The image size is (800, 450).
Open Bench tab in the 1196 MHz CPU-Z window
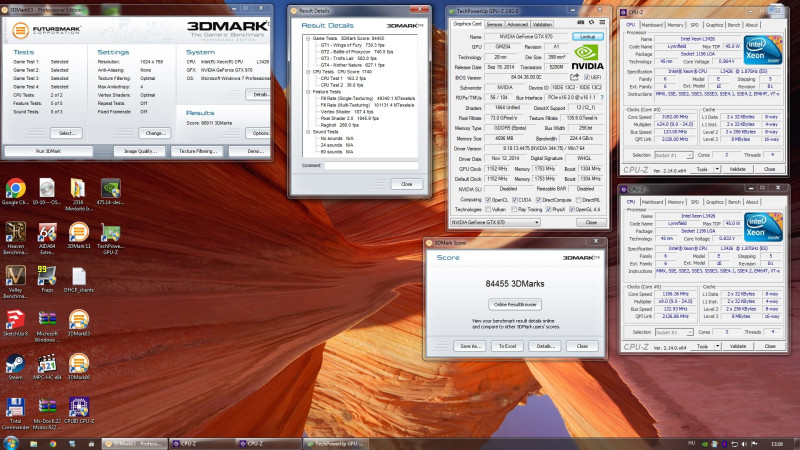pyautogui.click(x=734, y=202)
